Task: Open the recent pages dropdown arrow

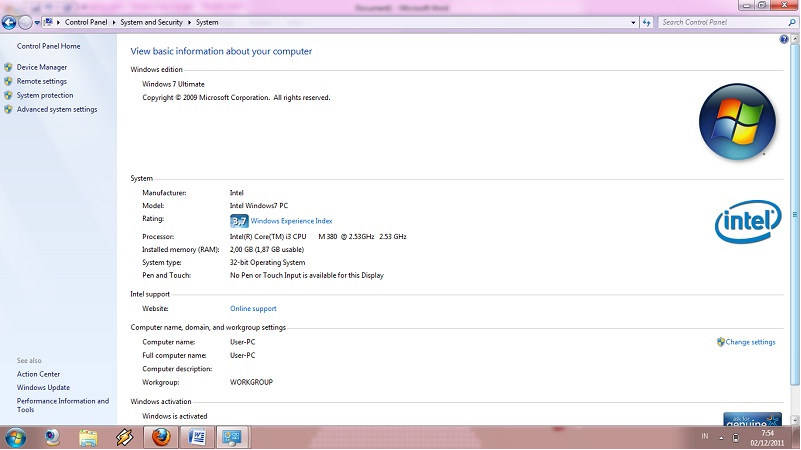Action: tap(37, 23)
